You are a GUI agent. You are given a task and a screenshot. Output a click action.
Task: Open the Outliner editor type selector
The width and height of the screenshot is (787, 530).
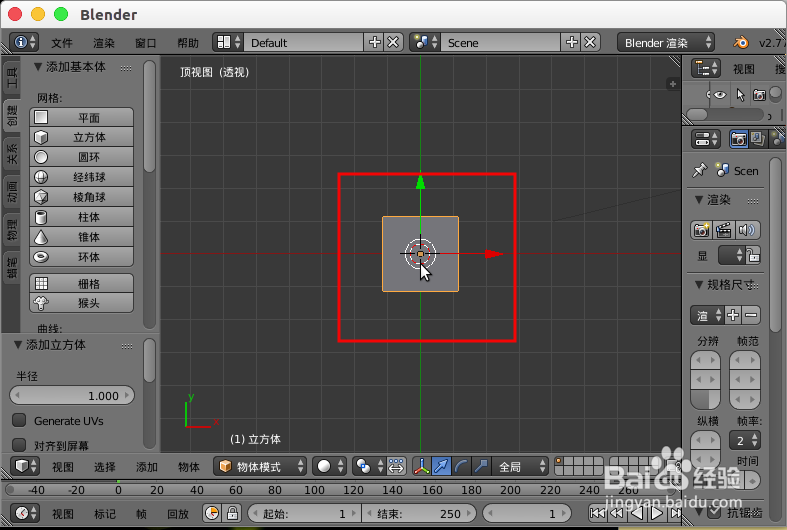(x=706, y=68)
